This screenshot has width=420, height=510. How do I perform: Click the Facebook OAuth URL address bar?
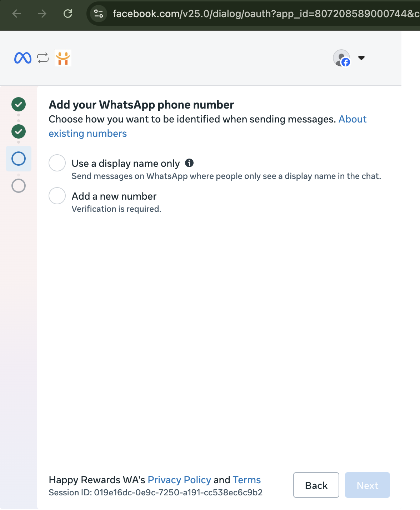click(266, 14)
